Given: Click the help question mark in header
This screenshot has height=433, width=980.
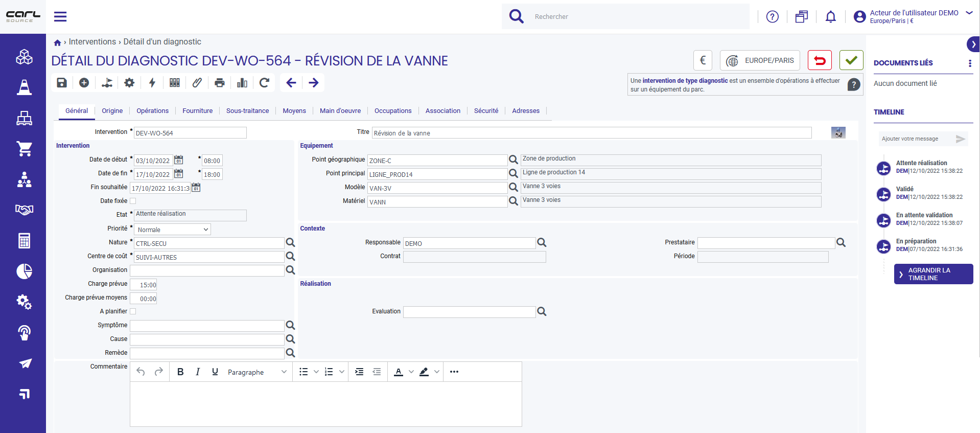Looking at the screenshot, I should pyautogui.click(x=773, y=17).
